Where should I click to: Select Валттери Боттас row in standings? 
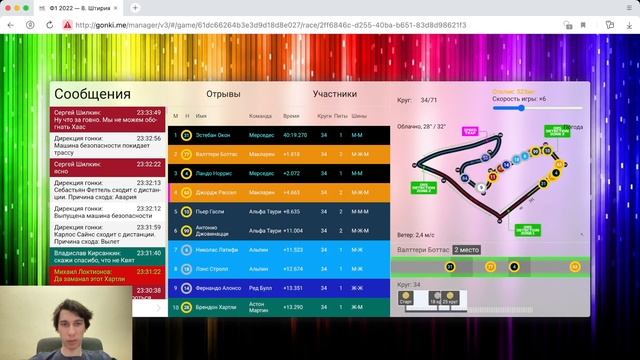pyautogui.click(x=279, y=154)
